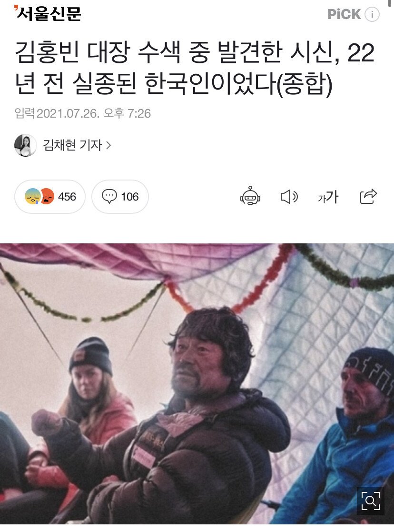Viewport: 394px width, 532px height.
Task: Tap the angry red face emoji
Action: pos(48,196)
